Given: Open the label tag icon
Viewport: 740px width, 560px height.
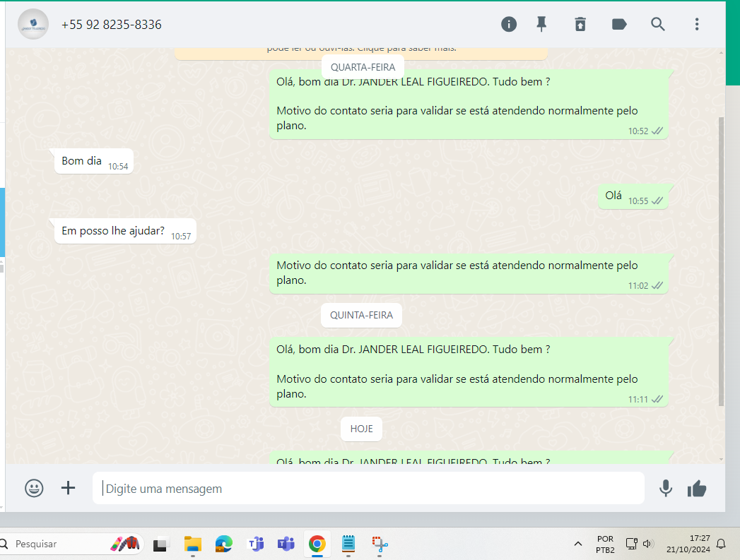Looking at the screenshot, I should 618,24.
